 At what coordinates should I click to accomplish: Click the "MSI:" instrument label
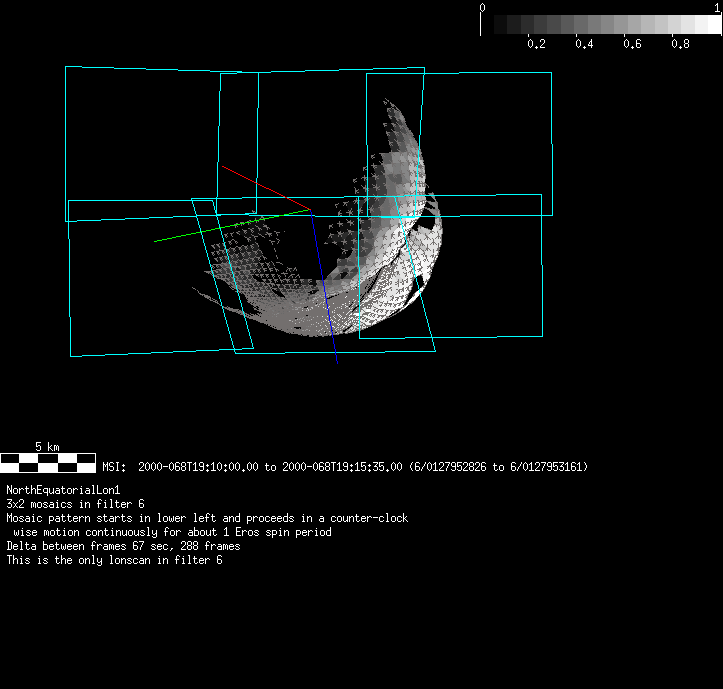pyautogui.click(x=114, y=467)
